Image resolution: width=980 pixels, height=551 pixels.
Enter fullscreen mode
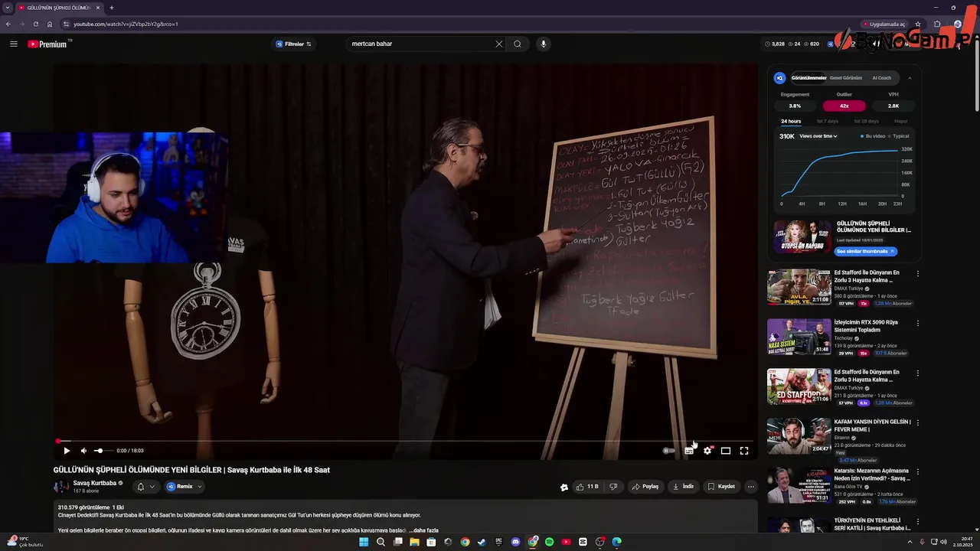point(744,451)
